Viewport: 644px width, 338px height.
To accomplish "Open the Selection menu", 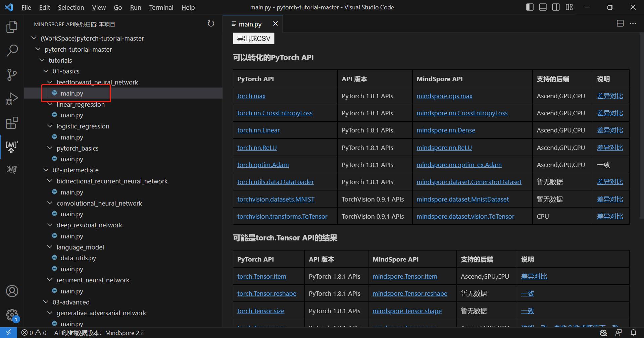I will tap(71, 7).
